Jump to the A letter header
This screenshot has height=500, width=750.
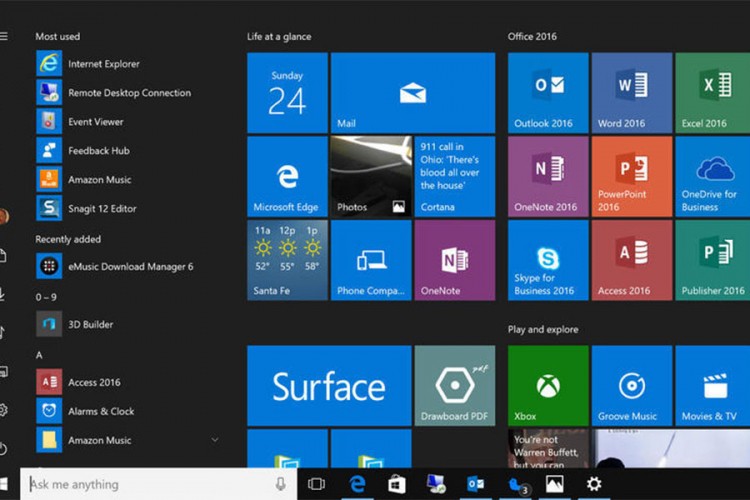pos(39,355)
